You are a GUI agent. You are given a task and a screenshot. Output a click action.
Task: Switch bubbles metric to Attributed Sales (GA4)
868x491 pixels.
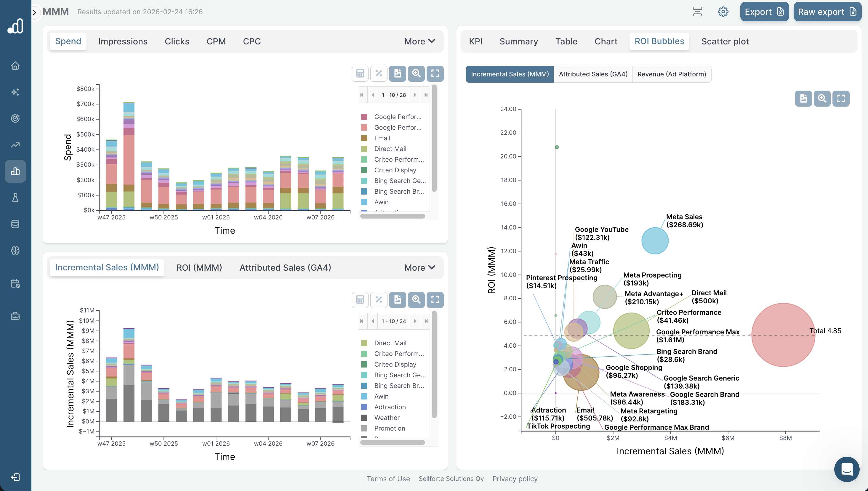click(593, 74)
